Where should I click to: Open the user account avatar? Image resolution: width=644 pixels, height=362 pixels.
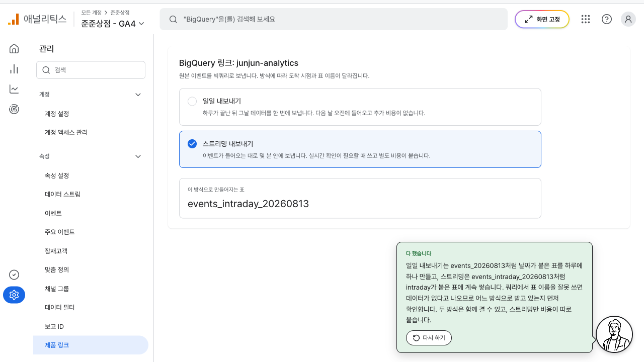(628, 19)
